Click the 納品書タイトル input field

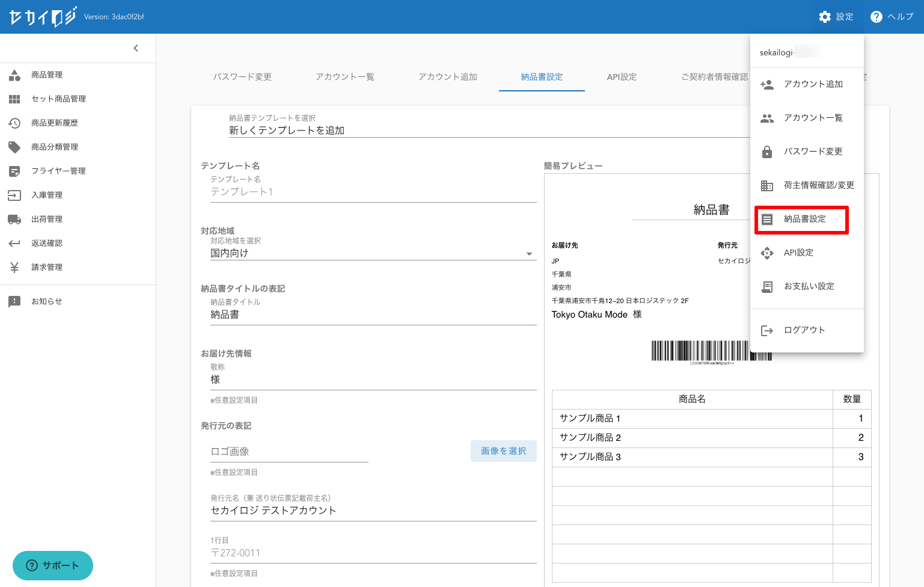[x=373, y=315]
